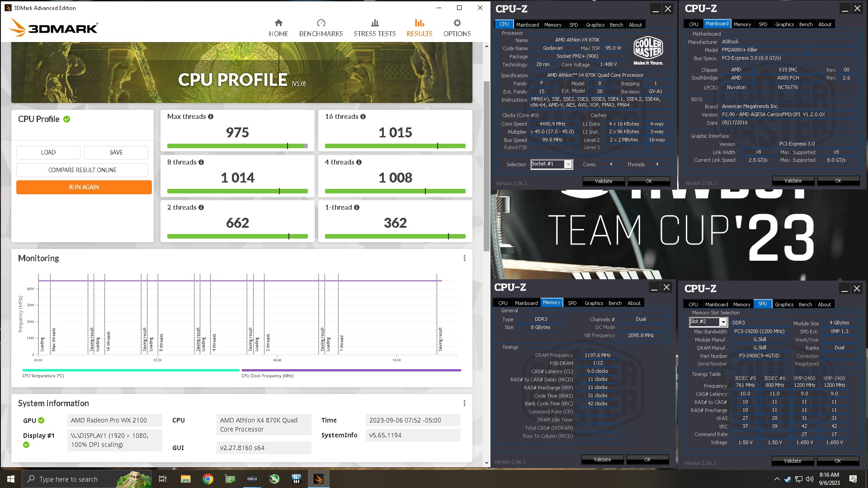Open STRESS TESTS section
This screenshot has width=868, height=488.
374,28
